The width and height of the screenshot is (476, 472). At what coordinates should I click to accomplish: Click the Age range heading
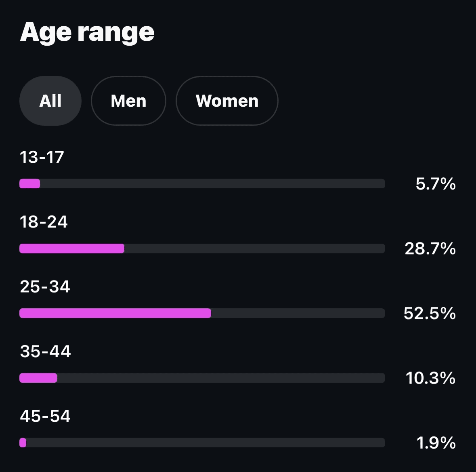(87, 32)
